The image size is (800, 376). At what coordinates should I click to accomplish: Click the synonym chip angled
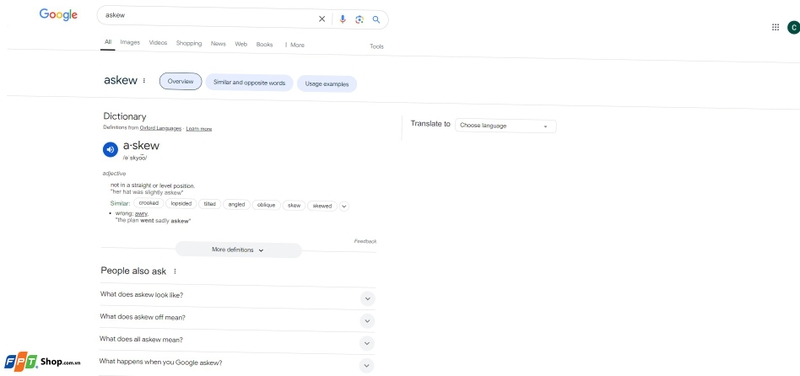coord(236,205)
